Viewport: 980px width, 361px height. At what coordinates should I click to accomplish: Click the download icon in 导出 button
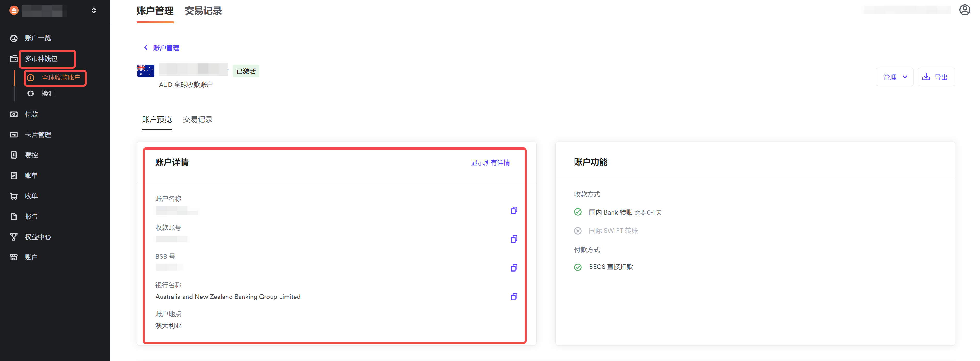[x=926, y=77]
